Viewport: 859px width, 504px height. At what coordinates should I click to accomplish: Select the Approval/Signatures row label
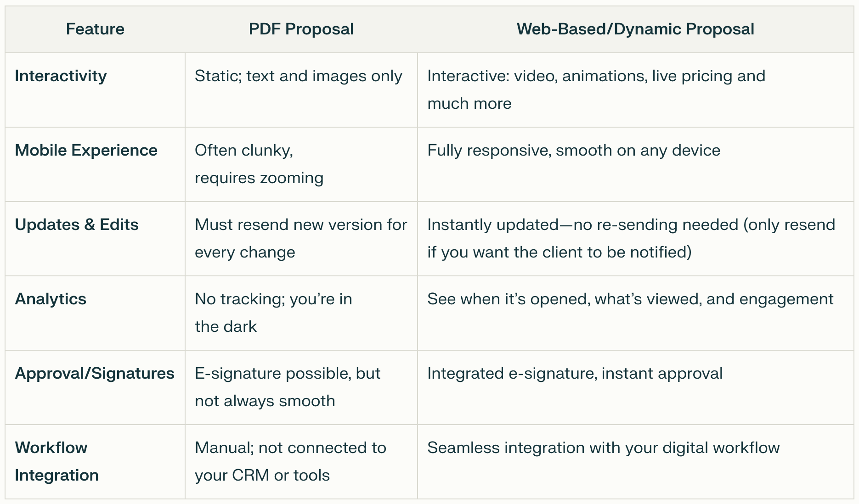tap(95, 373)
